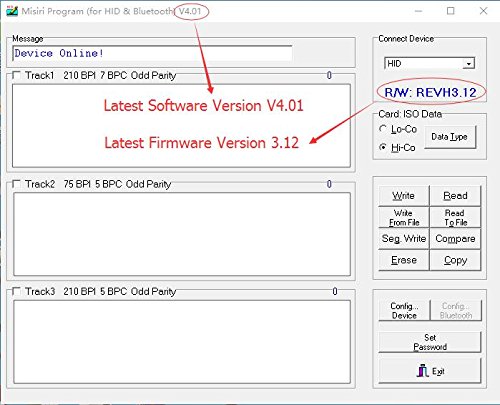
Task: Click the Erase button
Action: tap(404, 260)
